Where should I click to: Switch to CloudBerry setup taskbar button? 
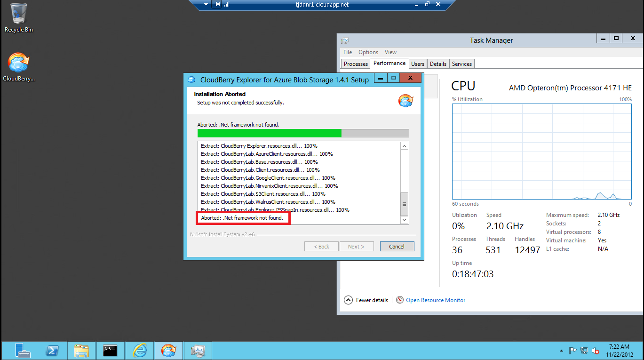coord(168,351)
